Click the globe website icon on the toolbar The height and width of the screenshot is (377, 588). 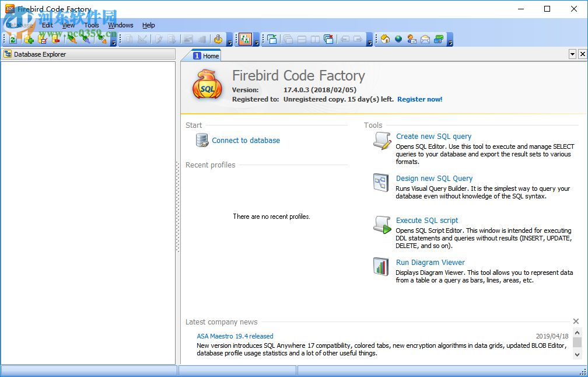tap(398, 39)
